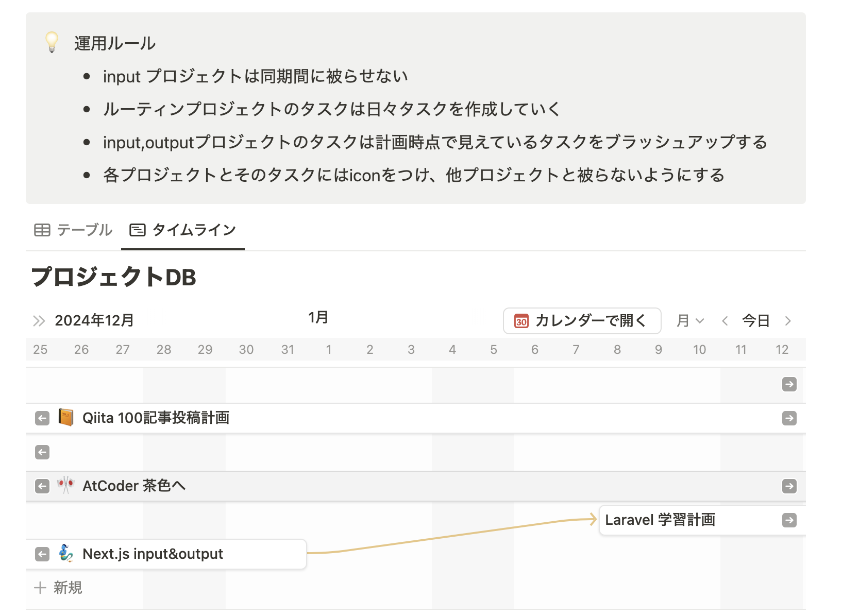Image resolution: width=842 pixels, height=616 pixels.
Task: Go to next period with right chevron
Action: 788,321
